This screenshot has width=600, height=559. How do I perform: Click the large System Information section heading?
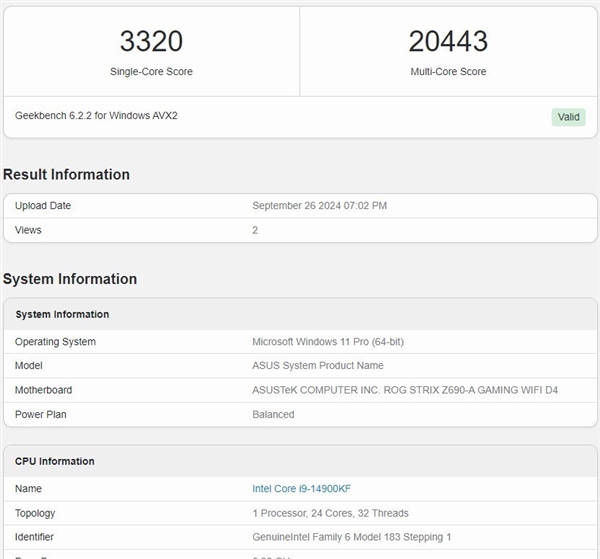(x=70, y=279)
